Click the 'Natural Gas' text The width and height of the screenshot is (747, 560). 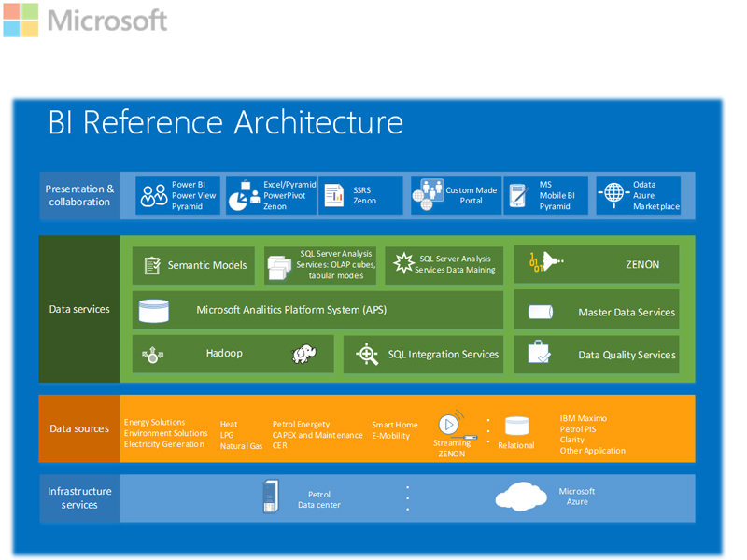pyautogui.click(x=241, y=446)
